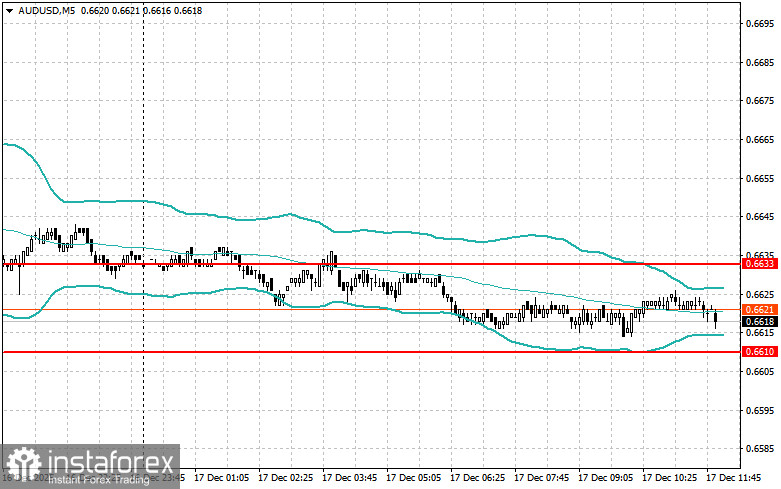Select the 17 Dec 03:45 time label

point(349,478)
